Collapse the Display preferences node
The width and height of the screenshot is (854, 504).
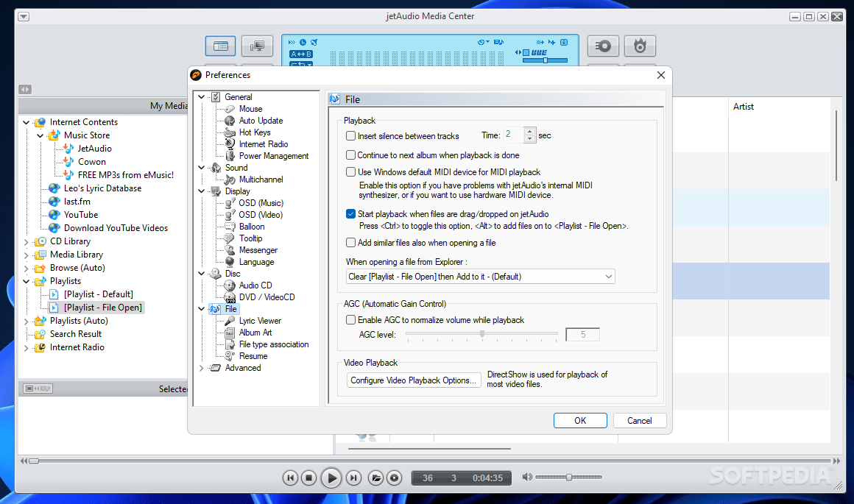[202, 191]
